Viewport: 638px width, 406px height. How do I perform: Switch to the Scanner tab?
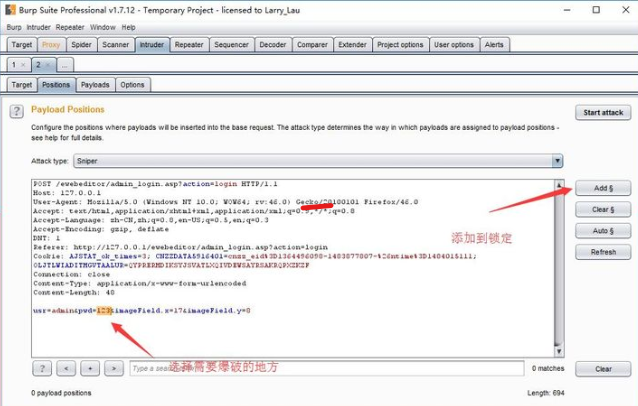coord(116,45)
